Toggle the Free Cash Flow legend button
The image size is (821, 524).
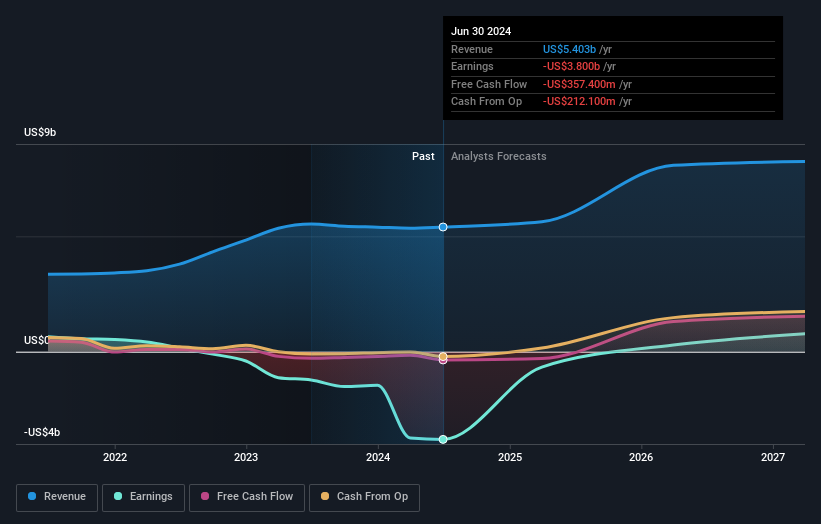tap(247, 497)
